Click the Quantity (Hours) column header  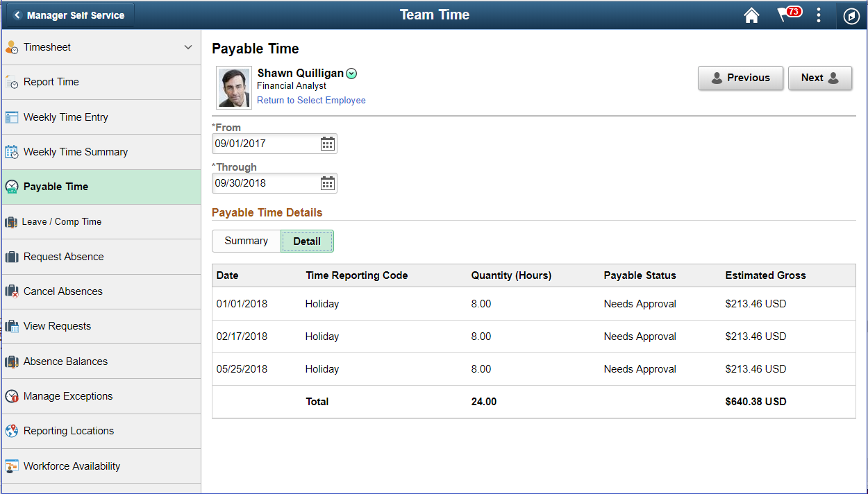tap(511, 275)
